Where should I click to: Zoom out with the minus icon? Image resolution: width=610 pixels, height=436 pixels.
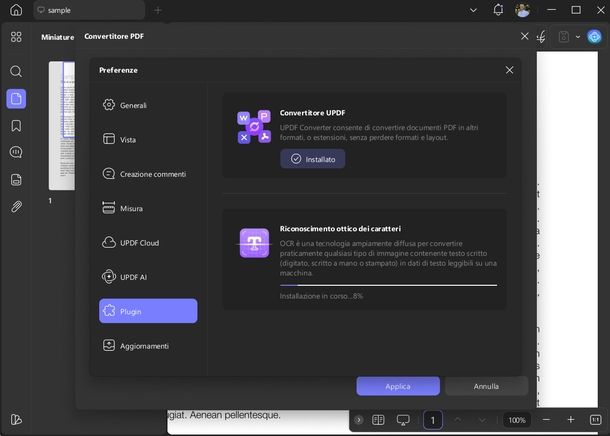click(545, 420)
